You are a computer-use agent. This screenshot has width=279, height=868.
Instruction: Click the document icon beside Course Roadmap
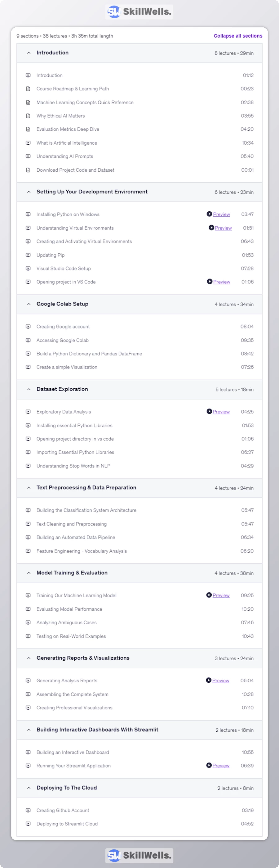(28, 89)
